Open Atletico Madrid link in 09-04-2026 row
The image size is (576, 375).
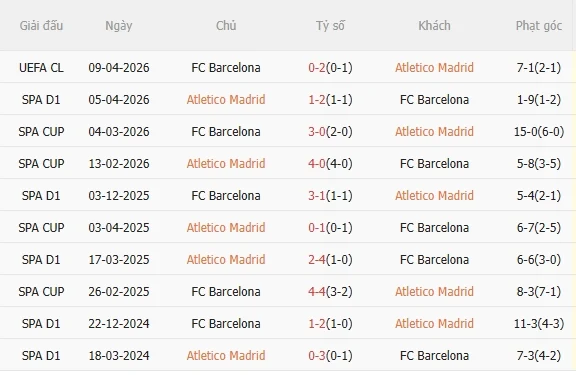pyautogui.click(x=434, y=68)
